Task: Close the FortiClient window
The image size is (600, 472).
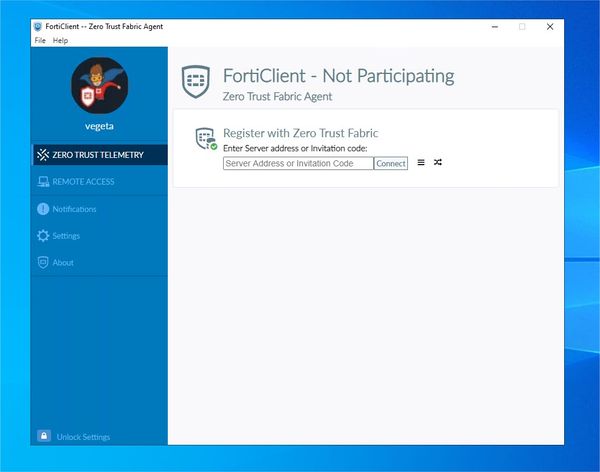Action: coord(550,27)
